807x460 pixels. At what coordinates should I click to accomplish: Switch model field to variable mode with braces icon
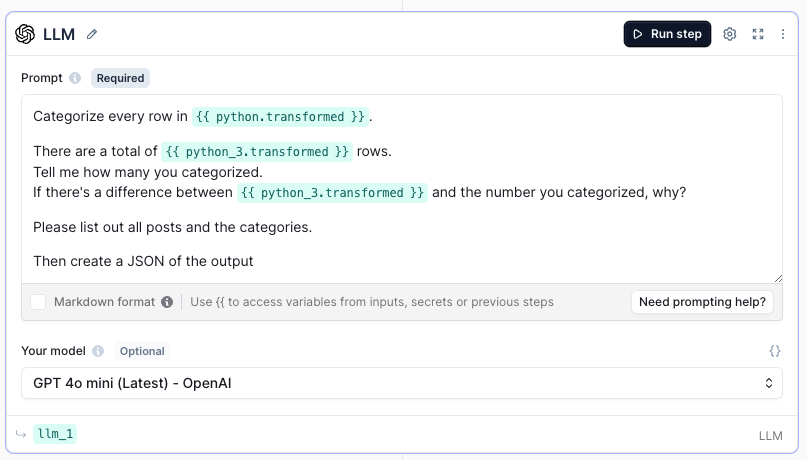click(775, 351)
